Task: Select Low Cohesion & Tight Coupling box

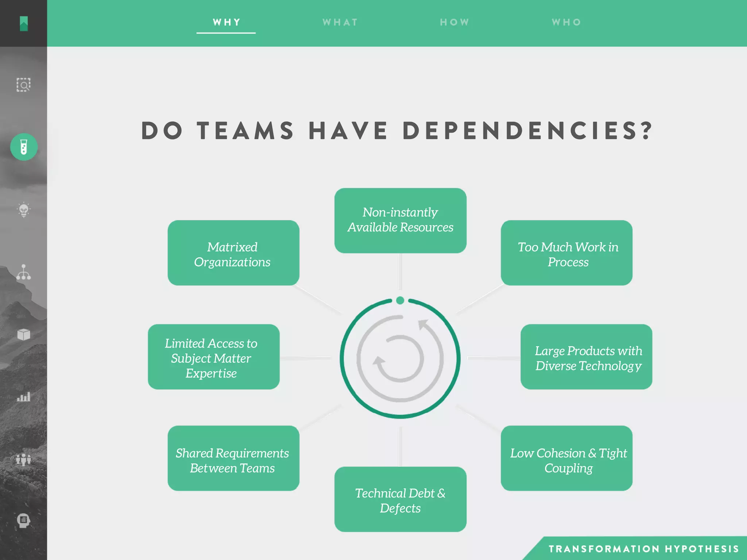Action: [x=566, y=458]
